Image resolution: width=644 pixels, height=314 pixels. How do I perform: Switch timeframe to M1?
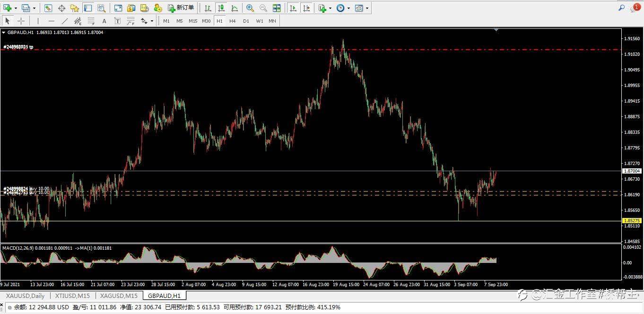tap(166, 21)
